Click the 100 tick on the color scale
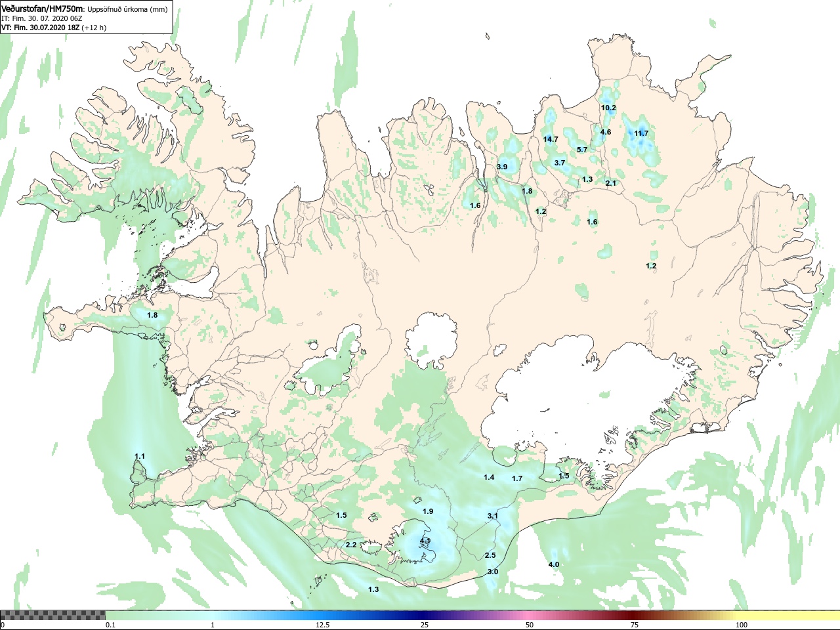This screenshot has width=840, height=630. pyautogui.click(x=742, y=625)
